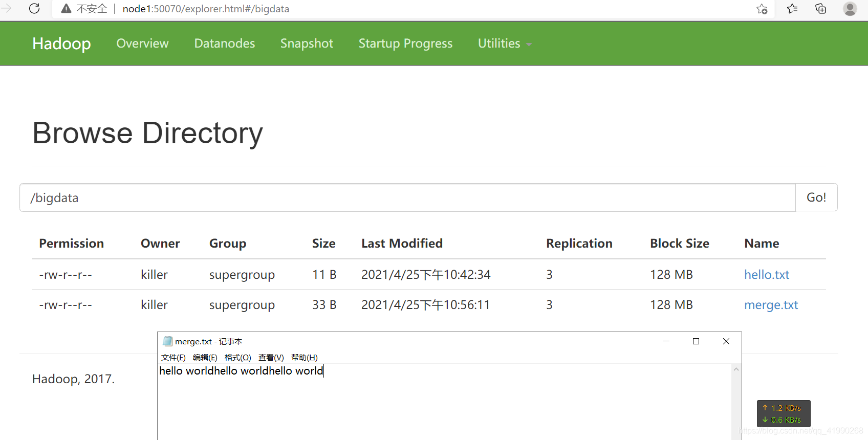Click the permission cell in hello.txt row
Viewport: 868px width, 440px height.
[66, 275]
